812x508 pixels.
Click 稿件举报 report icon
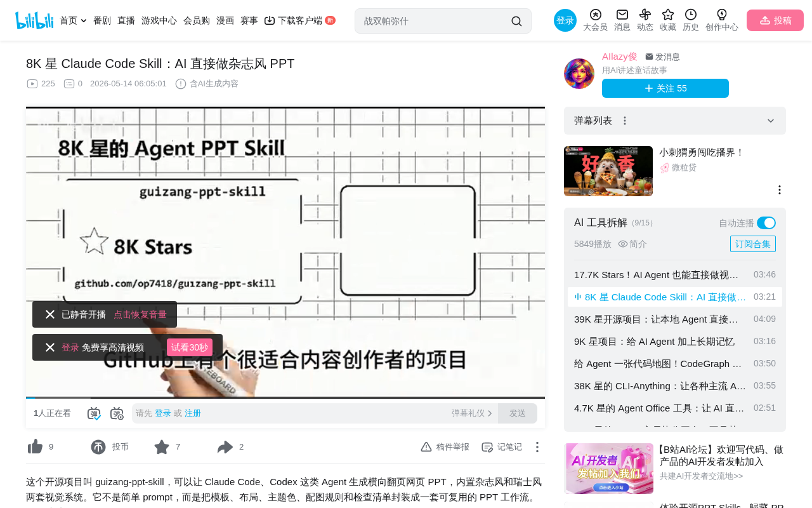coord(426,447)
